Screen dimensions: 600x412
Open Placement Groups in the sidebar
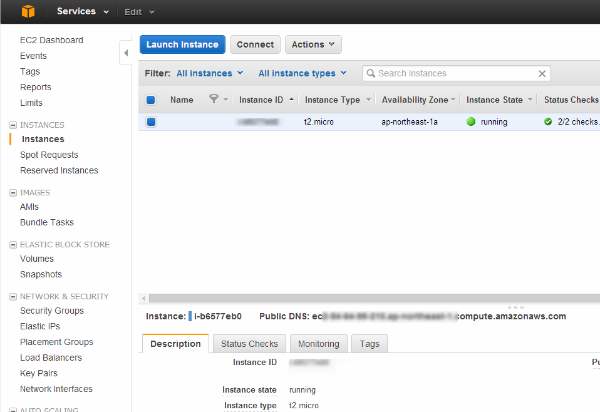(57, 342)
